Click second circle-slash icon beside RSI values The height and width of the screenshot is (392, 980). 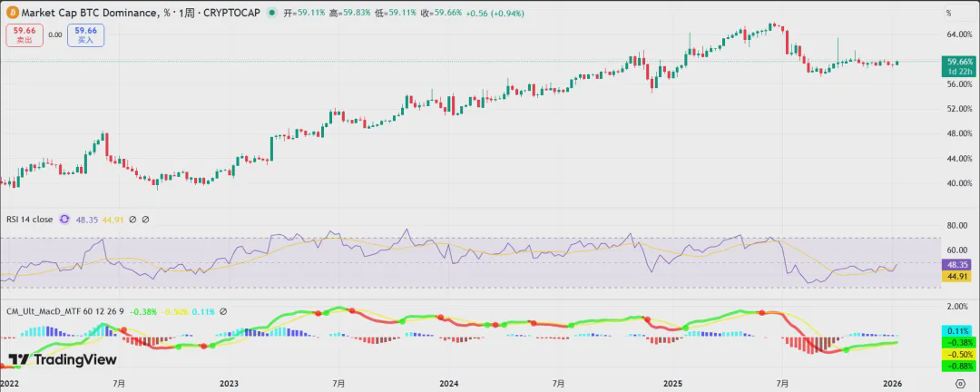click(145, 220)
